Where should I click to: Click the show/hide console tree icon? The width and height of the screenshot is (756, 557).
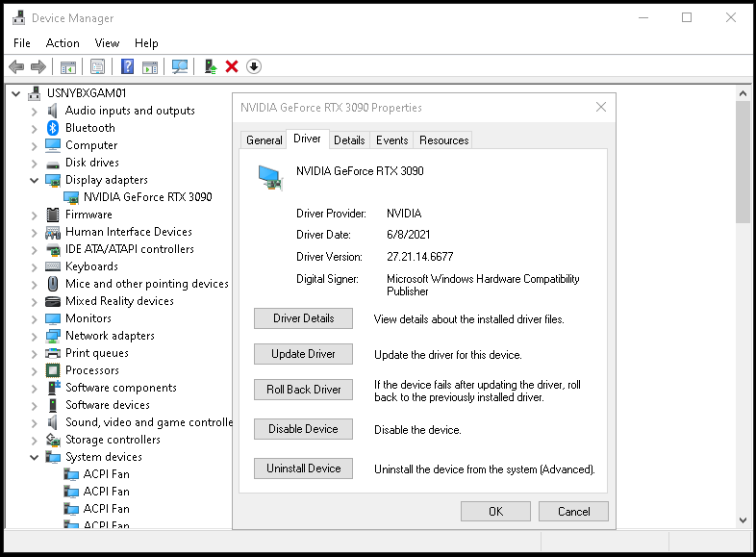coord(68,67)
